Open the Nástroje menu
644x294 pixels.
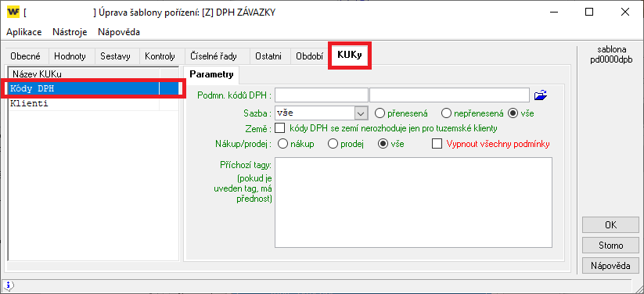[70, 32]
